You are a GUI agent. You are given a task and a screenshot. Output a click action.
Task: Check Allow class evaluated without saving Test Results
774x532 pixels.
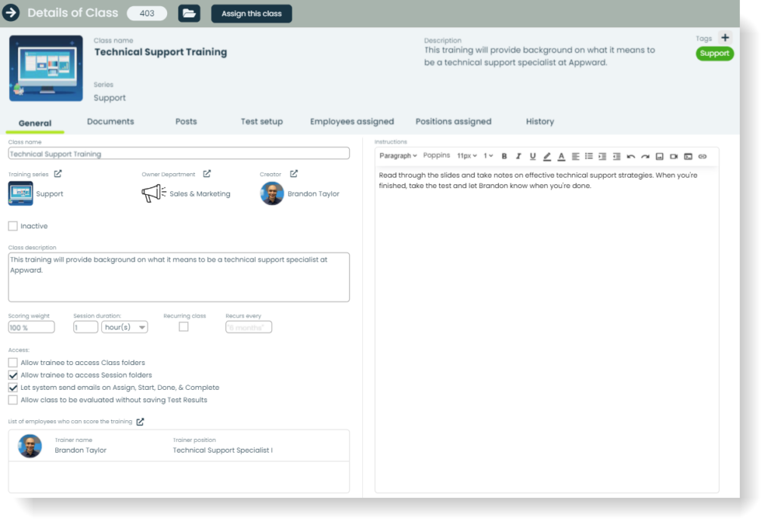click(x=13, y=400)
